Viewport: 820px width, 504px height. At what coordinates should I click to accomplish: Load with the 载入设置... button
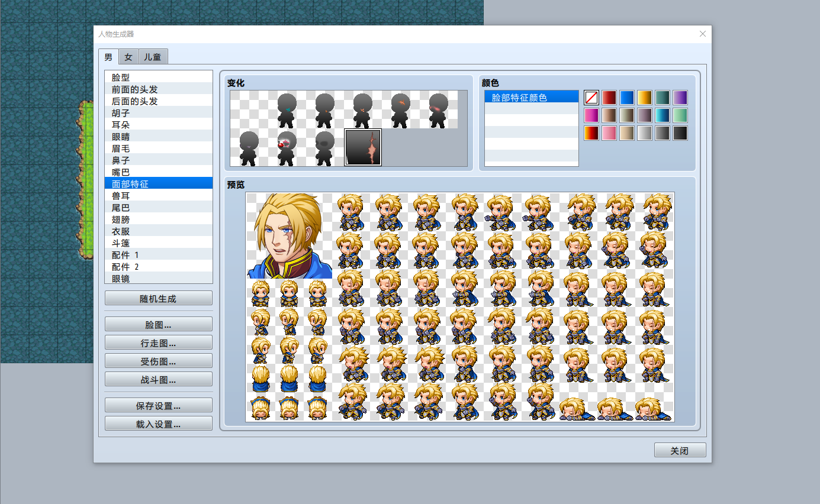coord(159,424)
